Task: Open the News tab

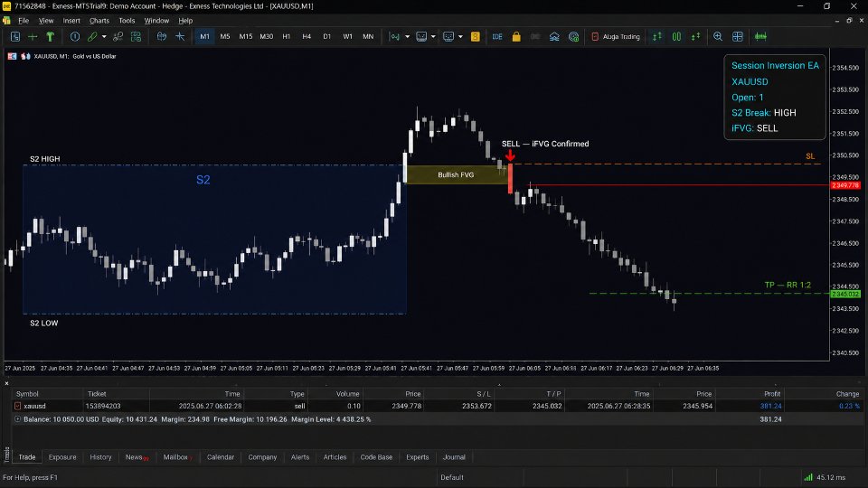Action: [x=137, y=457]
